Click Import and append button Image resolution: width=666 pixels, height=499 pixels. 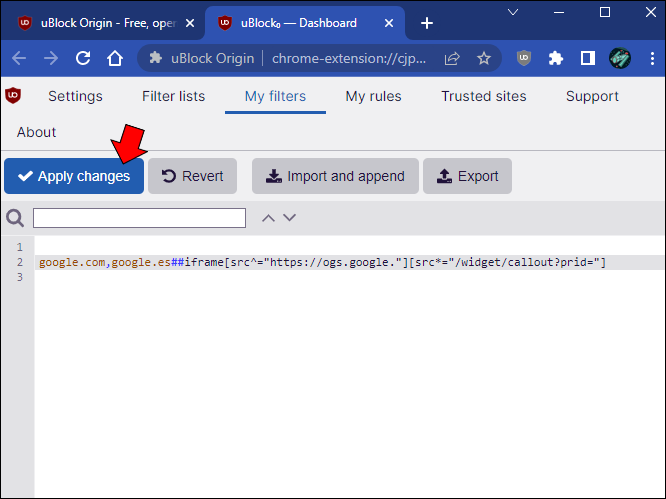(x=335, y=176)
